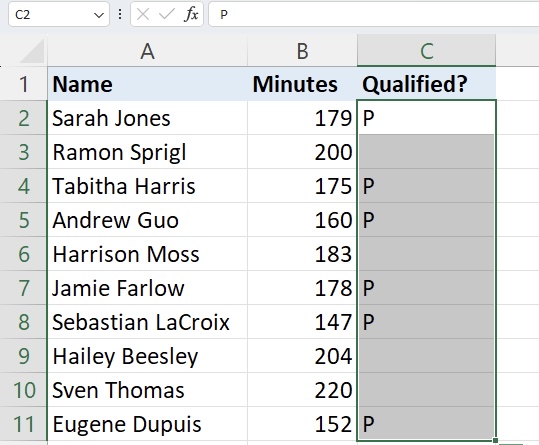Select column A header
This screenshot has height=445, width=539.
tap(147, 51)
